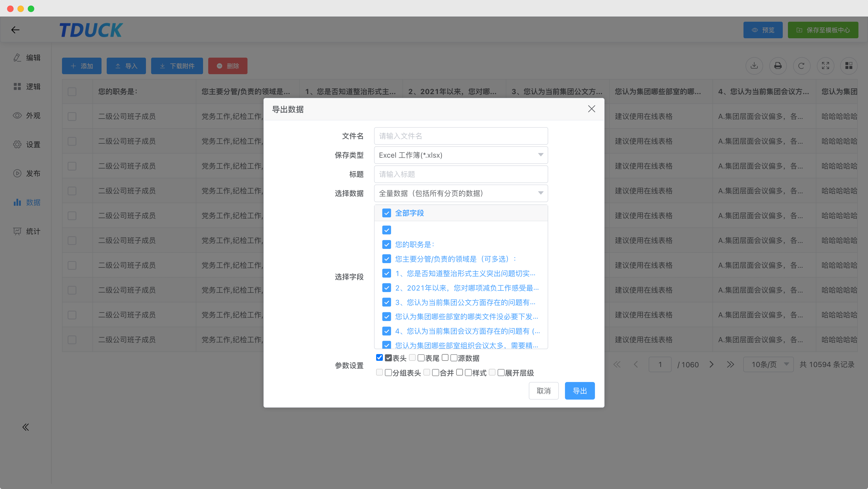The image size is (868, 489).
Task: Open the 选择数据 dropdown
Action: (461, 193)
